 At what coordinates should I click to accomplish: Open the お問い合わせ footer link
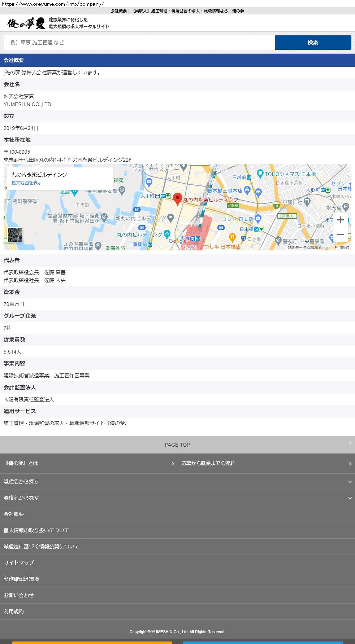19,595
